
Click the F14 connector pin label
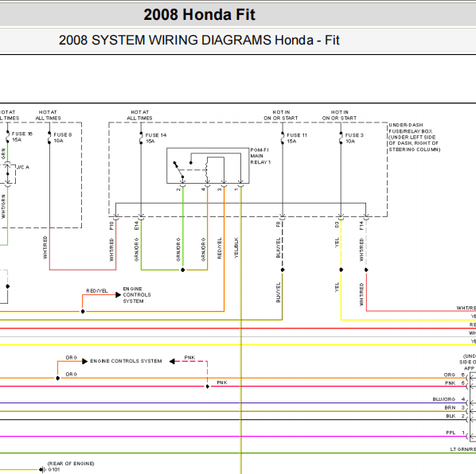361,226
